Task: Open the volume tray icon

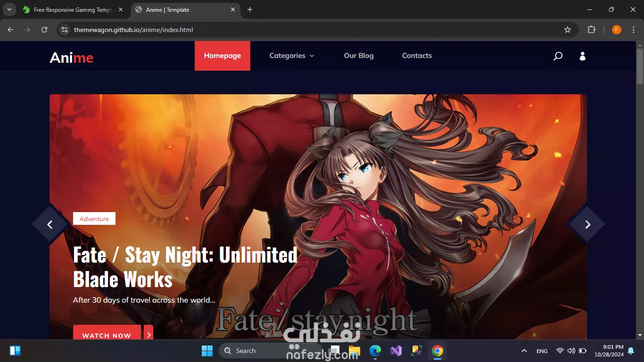Action: click(x=571, y=351)
